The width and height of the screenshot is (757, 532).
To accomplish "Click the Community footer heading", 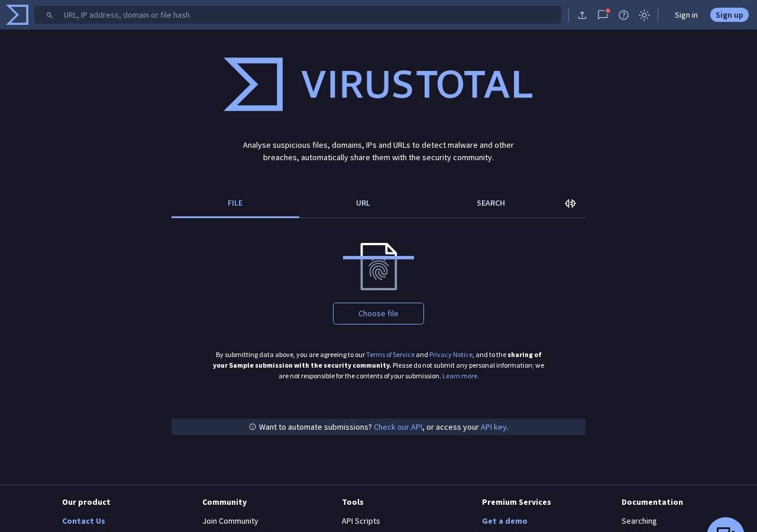I will (224, 502).
